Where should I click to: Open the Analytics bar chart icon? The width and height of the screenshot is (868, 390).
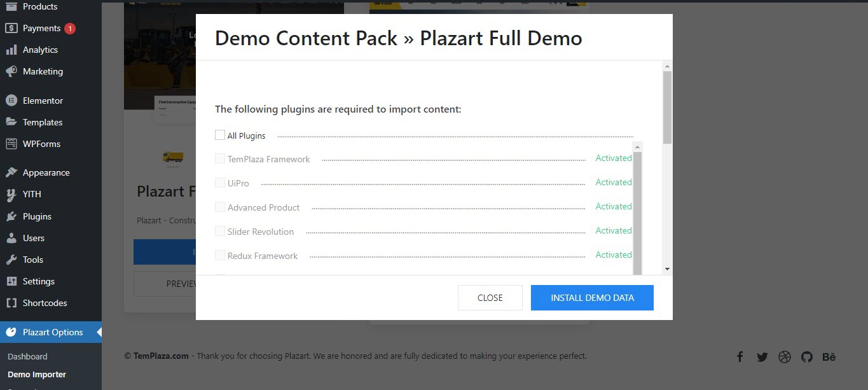point(11,50)
